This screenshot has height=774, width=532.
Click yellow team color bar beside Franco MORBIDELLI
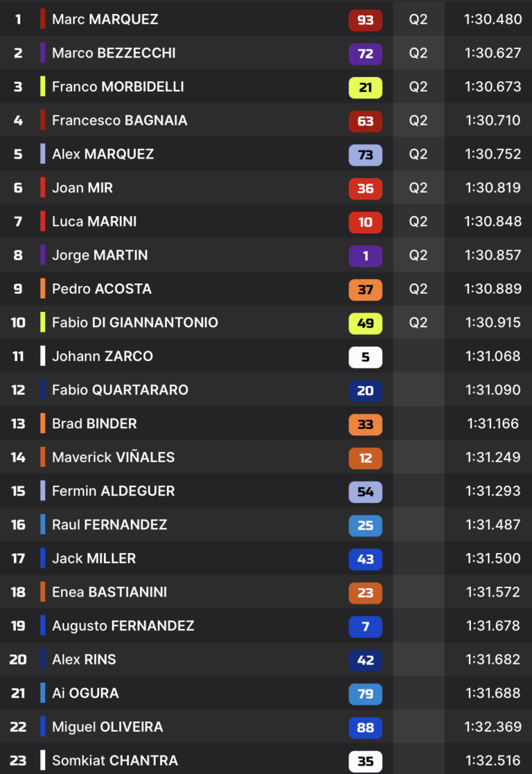(43, 87)
